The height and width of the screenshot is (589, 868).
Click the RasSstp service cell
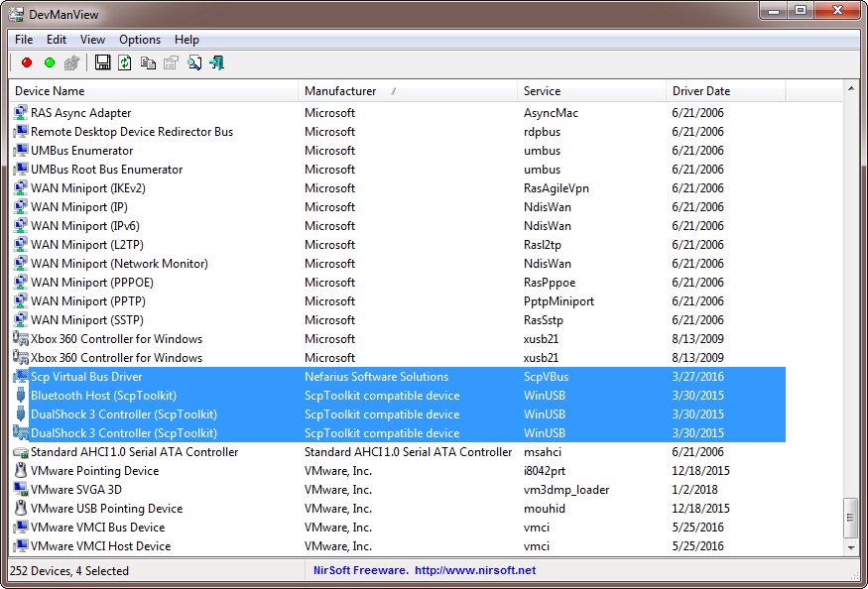pos(544,320)
